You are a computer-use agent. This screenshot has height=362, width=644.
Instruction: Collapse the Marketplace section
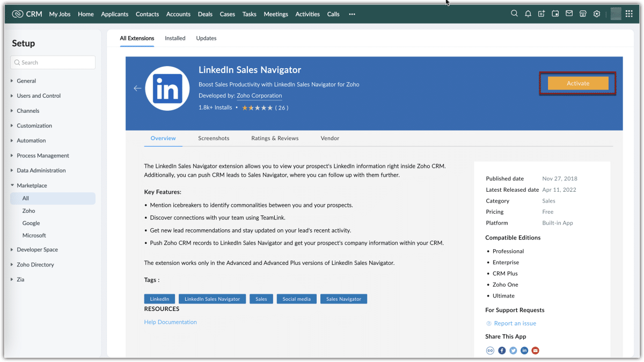pos(32,185)
